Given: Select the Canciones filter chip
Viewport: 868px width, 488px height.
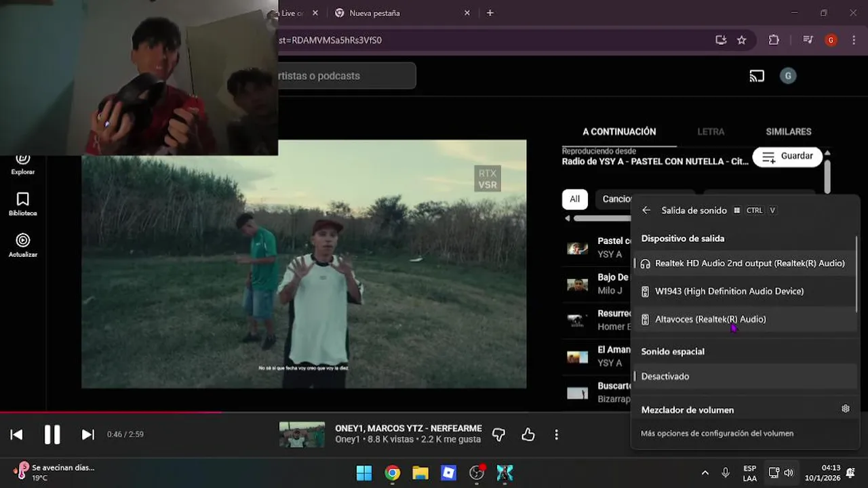Looking at the screenshot, I should click(614, 199).
